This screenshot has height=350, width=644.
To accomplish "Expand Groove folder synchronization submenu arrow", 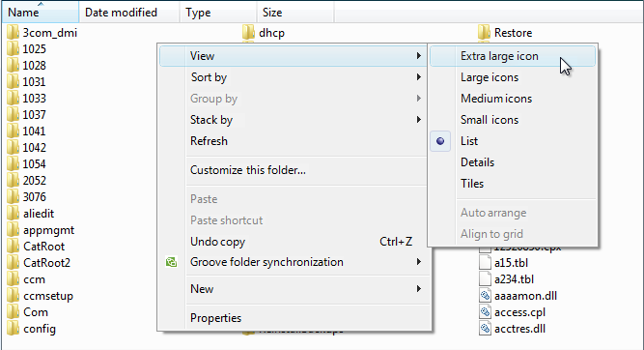I will (x=418, y=262).
